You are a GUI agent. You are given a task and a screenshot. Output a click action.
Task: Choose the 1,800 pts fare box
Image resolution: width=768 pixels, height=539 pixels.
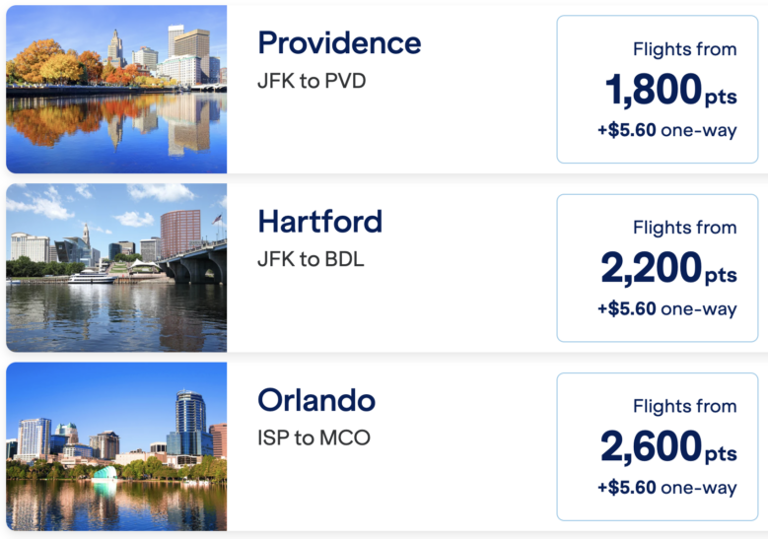(x=657, y=89)
